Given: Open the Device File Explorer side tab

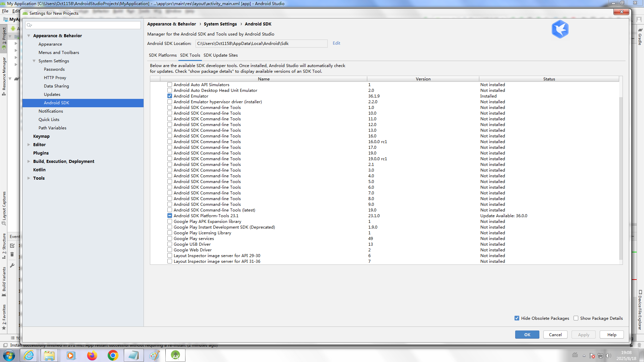Looking at the screenshot, I should pos(640,310).
